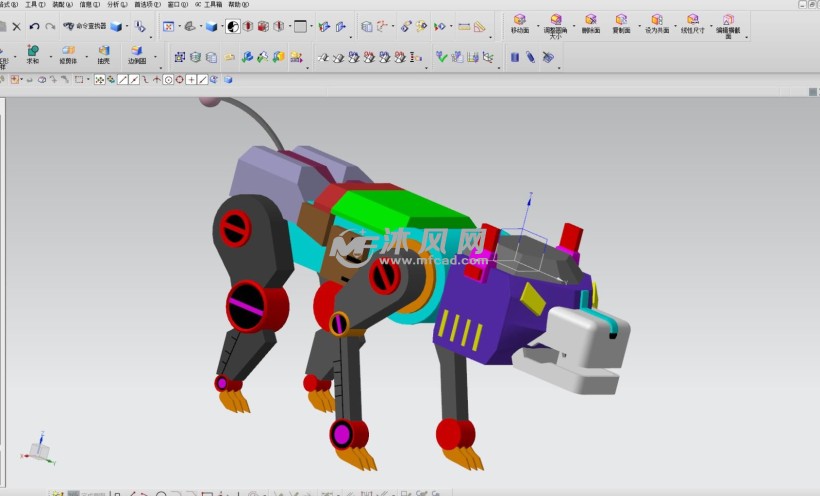The image size is (820, 496).
Task: Select the Move Face (移动面) tool
Action: [x=519, y=23]
